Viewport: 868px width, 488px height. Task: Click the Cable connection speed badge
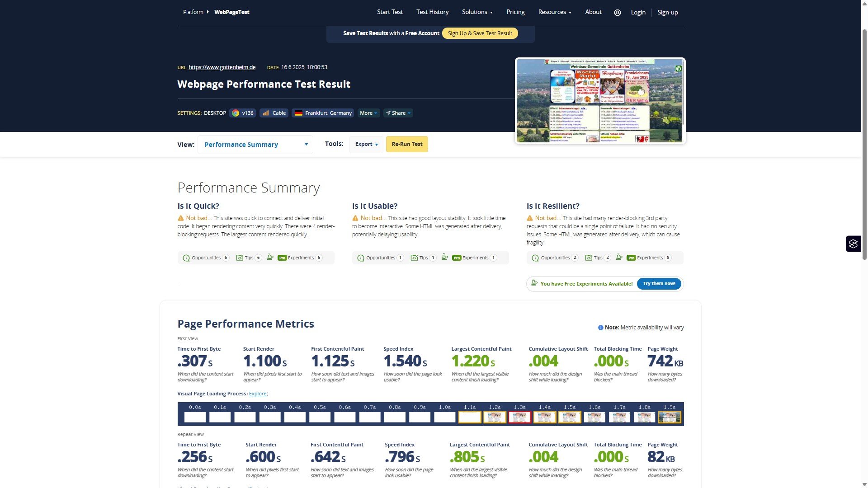(274, 113)
